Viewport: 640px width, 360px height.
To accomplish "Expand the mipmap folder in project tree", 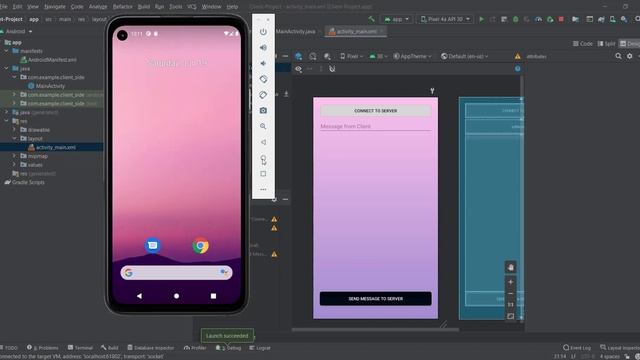I will 15,156.
